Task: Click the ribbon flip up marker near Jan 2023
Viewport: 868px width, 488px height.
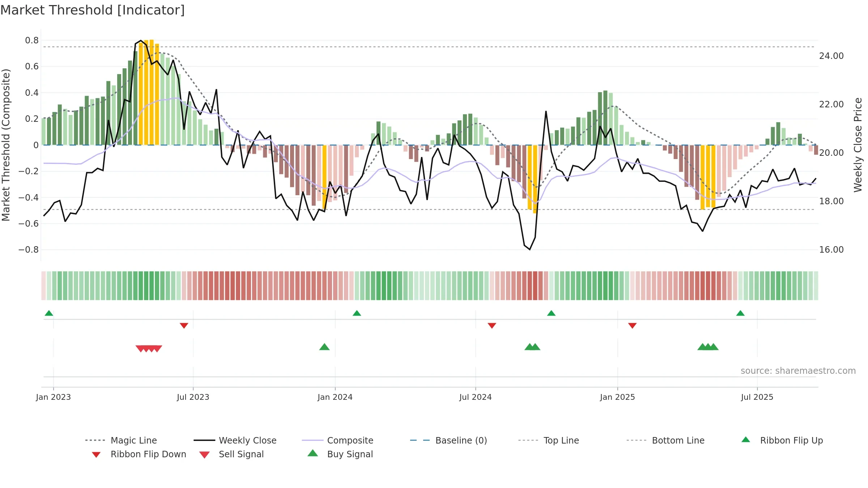Action: point(49,313)
